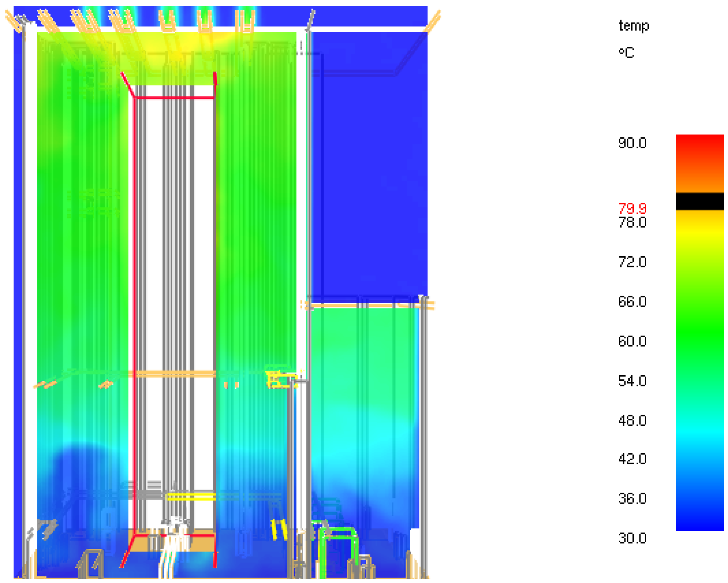Click the °C unit label

626,53
